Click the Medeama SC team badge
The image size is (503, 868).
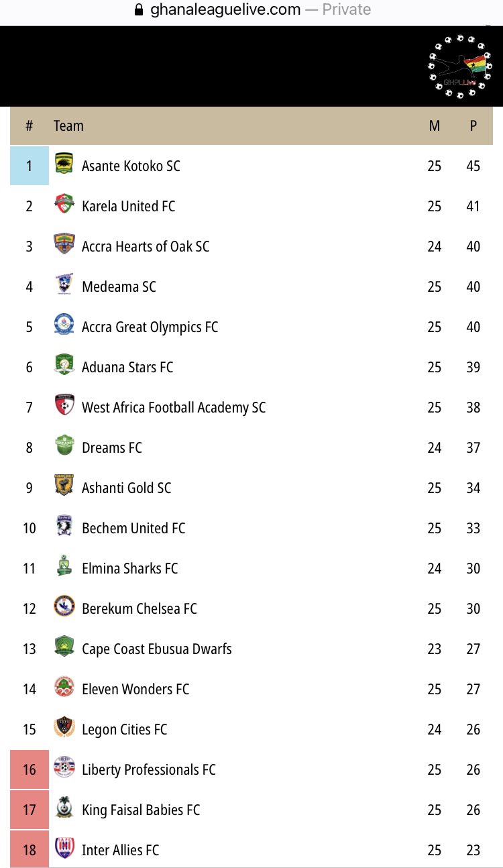point(64,285)
